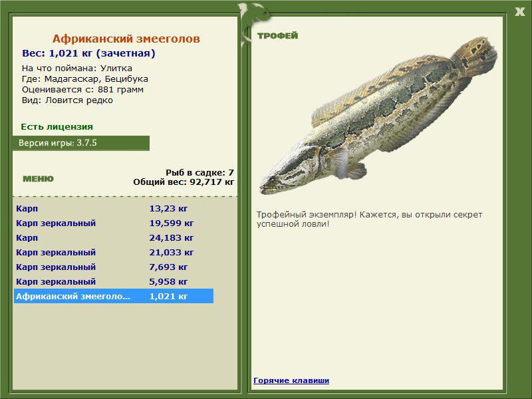This screenshot has height=399, width=532.
Task: Select Карп зеркальный row with 5,958 кг
Action: [114, 281]
